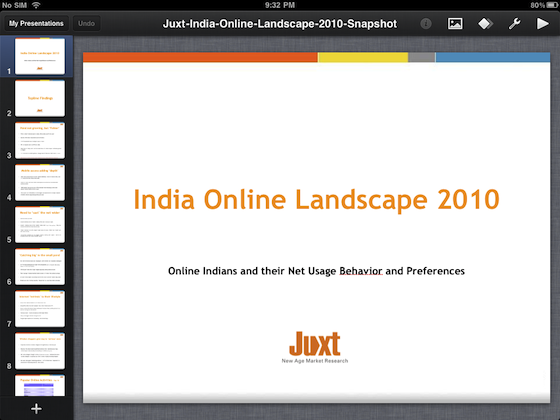Open the My Presentations list
The width and height of the screenshot is (560, 420).
(36, 24)
